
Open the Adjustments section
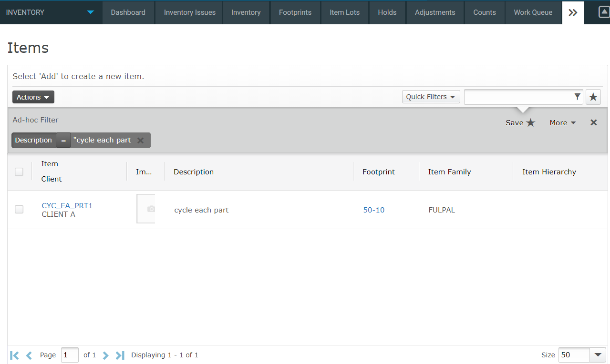coord(434,13)
